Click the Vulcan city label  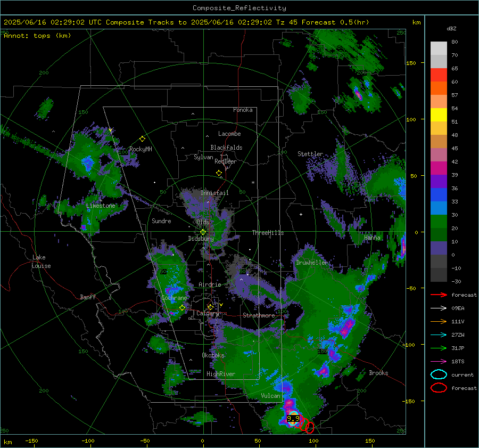(x=271, y=396)
